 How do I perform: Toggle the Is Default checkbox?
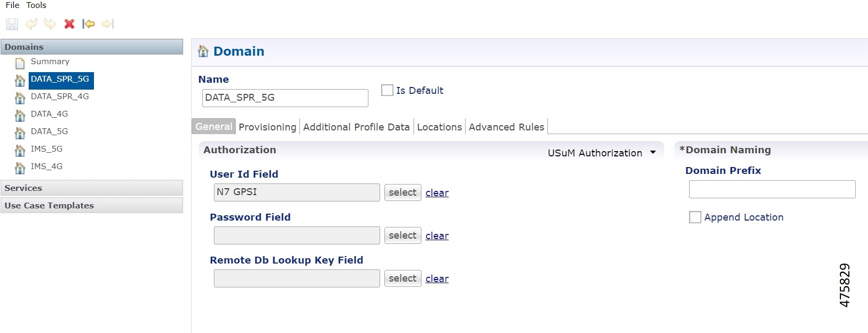[387, 90]
